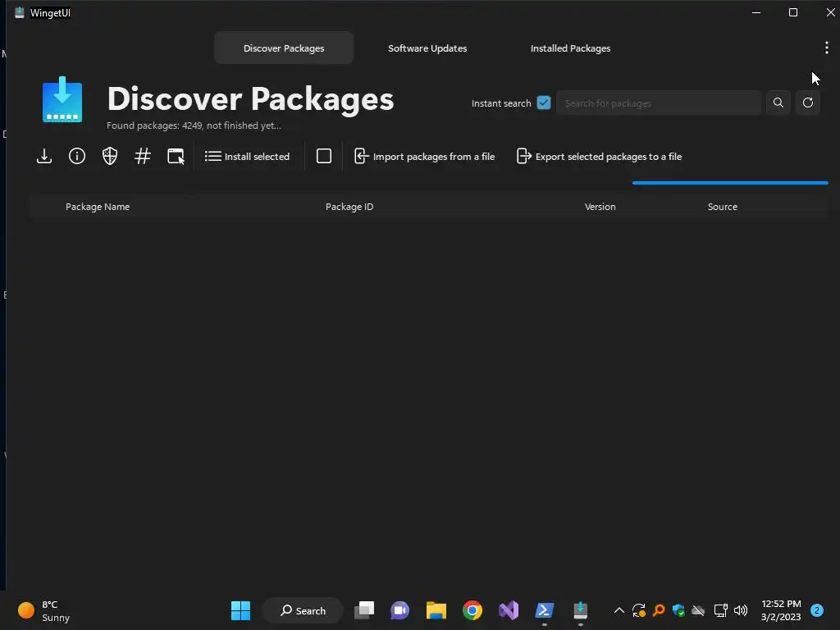Open the three-dot more options menu
The width and height of the screenshot is (840, 630).
[x=827, y=48]
